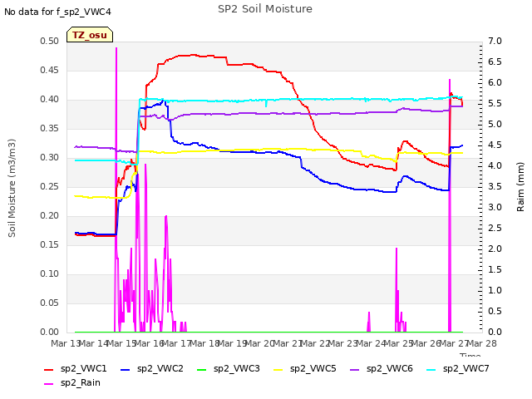
Task: Click the 3.5 right axis tick label
Action: pos(495,186)
